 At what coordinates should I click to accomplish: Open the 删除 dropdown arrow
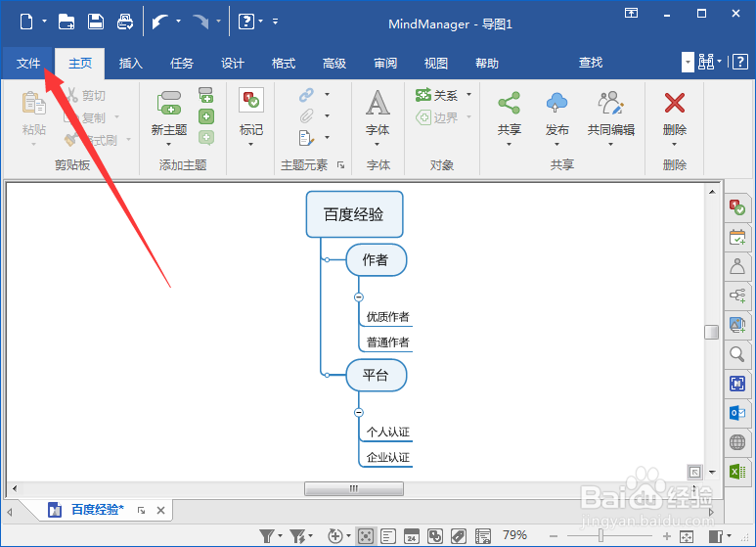pos(674,144)
